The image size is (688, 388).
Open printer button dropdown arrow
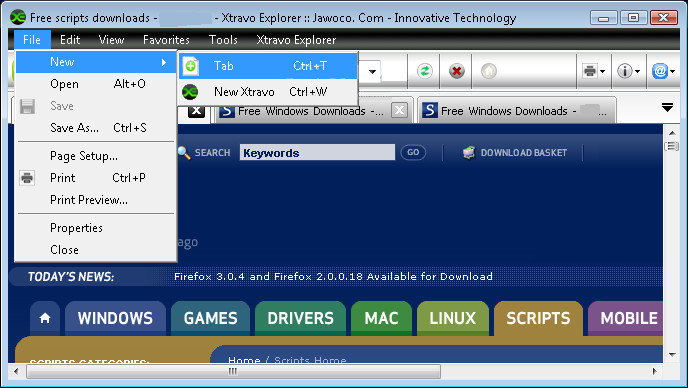coord(602,71)
